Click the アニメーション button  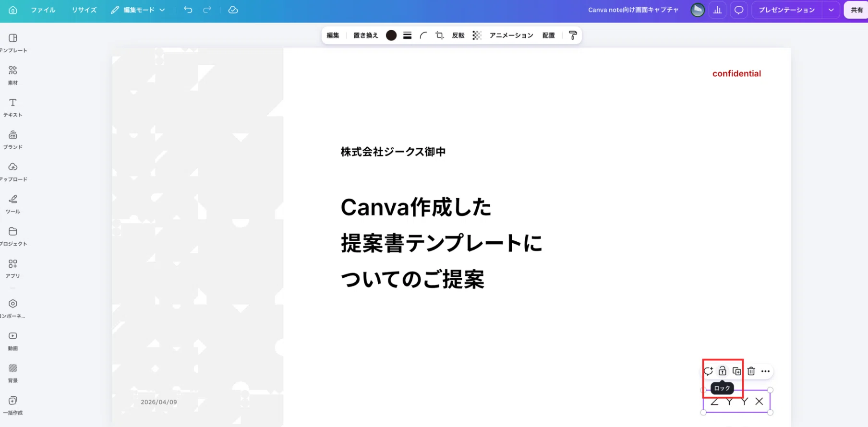click(x=511, y=35)
